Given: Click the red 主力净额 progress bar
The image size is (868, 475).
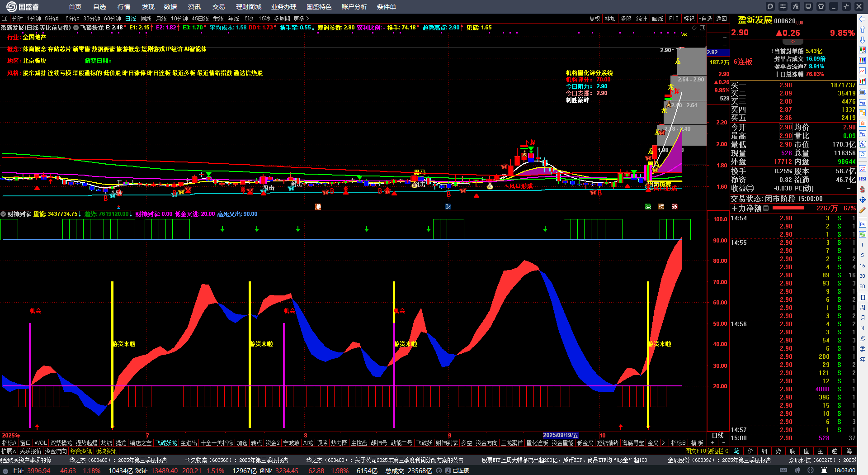Looking at the screenshot, I should (x=788, y=208).
